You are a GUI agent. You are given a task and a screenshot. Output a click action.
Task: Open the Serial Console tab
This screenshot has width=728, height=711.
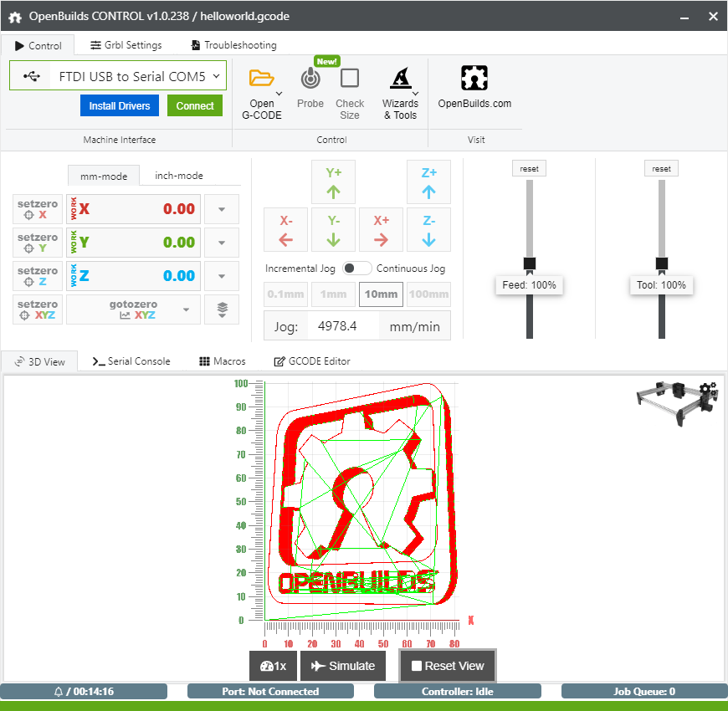click(131, 361)
